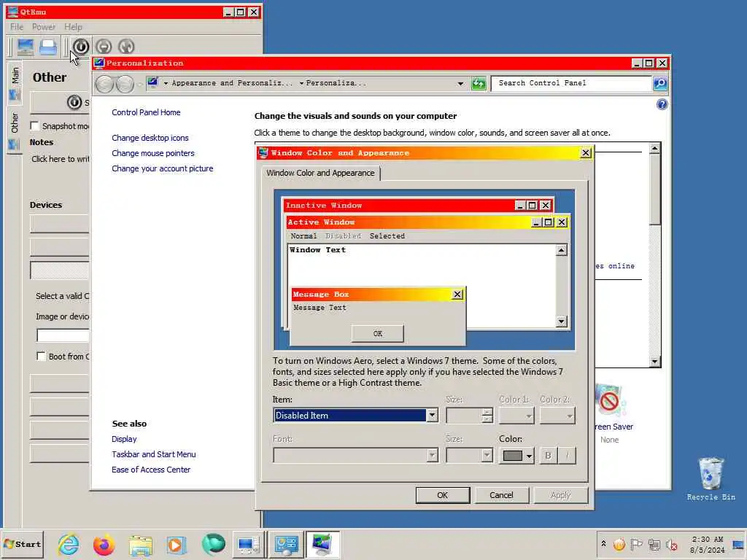Click the Action Center flag tray icon
The height and width of the screenshot is (560, 747).
(x=636, y=544)
